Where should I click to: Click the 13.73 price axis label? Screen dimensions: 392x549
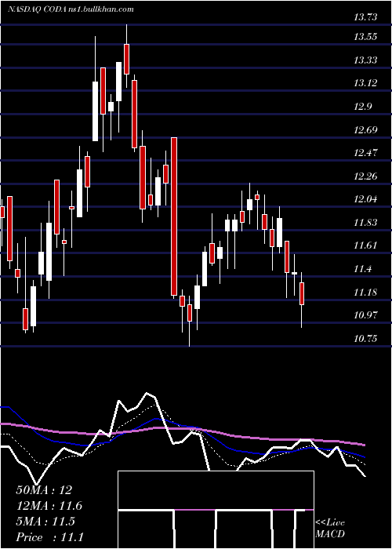coord(365,16)
